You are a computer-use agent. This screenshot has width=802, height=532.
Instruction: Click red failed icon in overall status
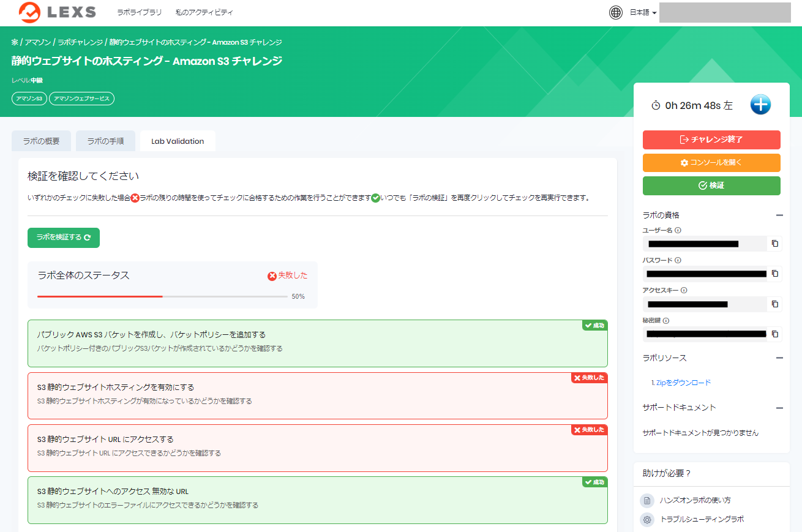272,276
